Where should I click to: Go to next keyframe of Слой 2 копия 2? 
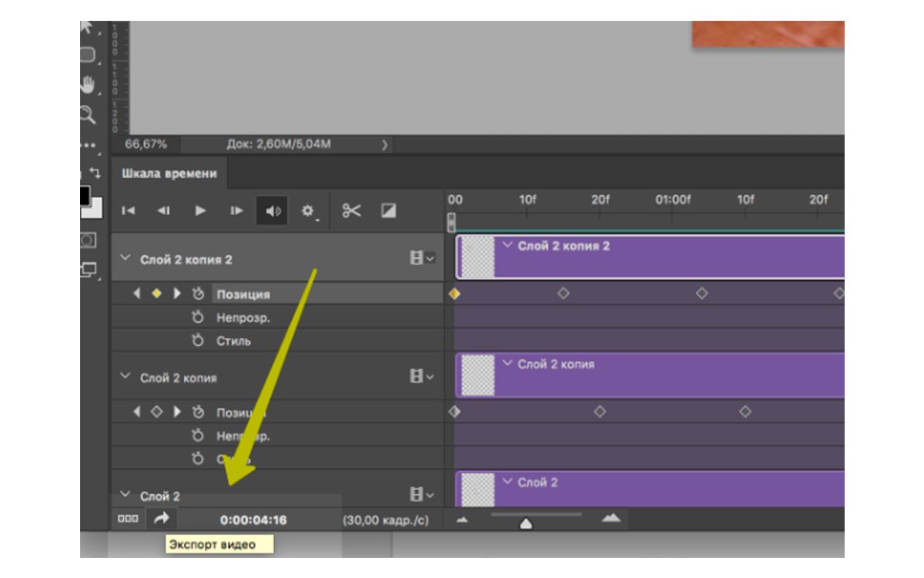pyautogui.click(x=177, y=294)
